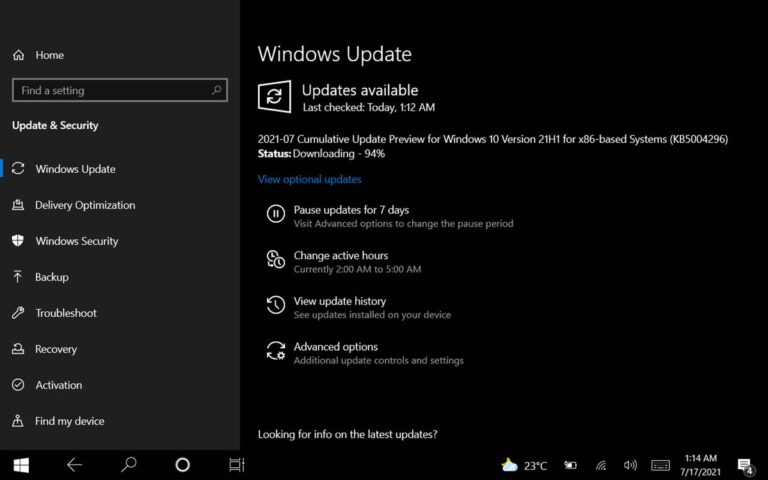Image resolution: width=768 pixels, height=480 pixels.
Task: Click the Wi-Fi network tray icon
Action: click(x=600, y=465)
